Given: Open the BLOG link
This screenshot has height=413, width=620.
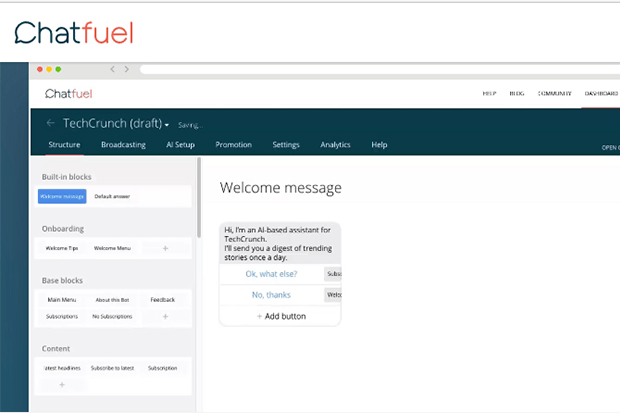Looking at the screenshot, I should point(517,93).
